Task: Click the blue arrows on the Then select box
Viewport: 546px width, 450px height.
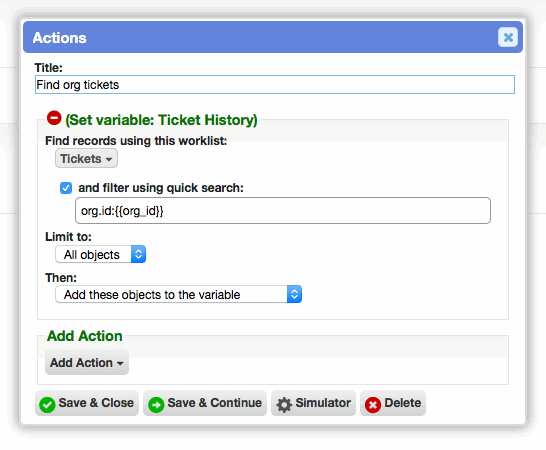Action: 294,294
